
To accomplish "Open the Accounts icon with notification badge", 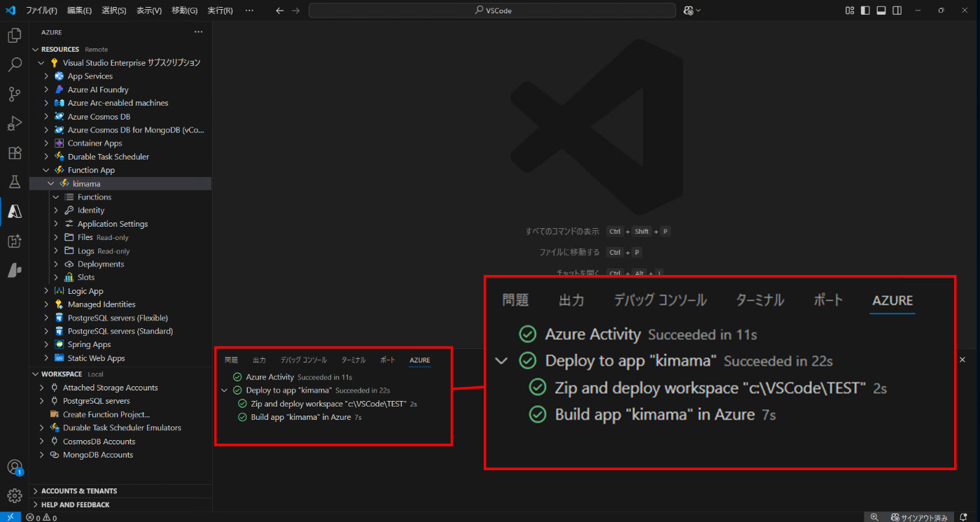I will 14,467.
